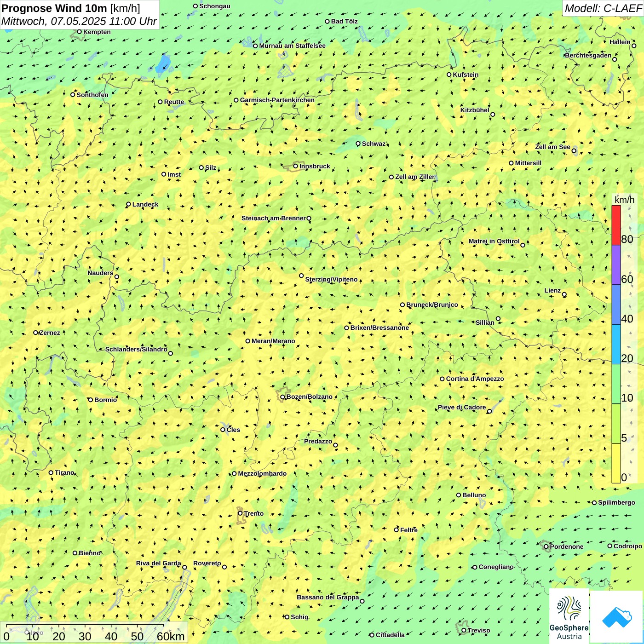Screen dimensions: 644x644
Task: Click the "Zell am See" label
Action: tap(552, 147)
